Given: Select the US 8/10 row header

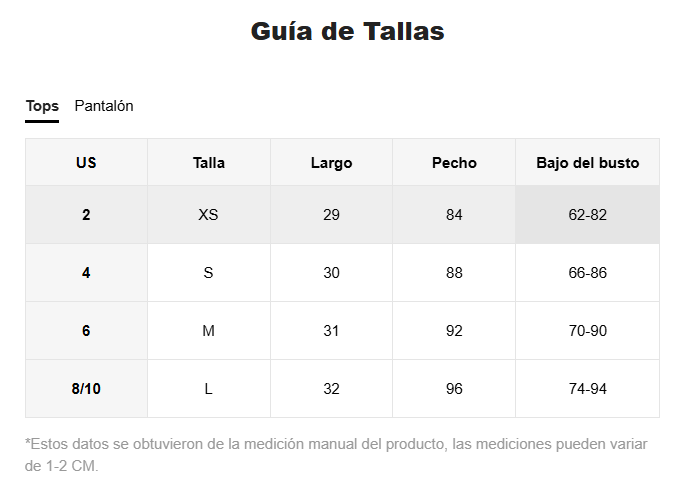Looking at the screenshot, I should pos(86,389).
